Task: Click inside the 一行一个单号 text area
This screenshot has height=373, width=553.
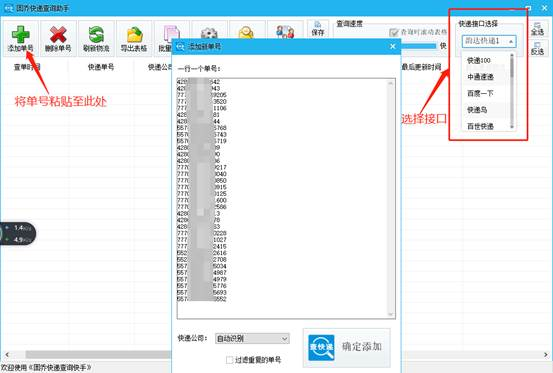Action: pyautogui.click(x=286, y=198)
